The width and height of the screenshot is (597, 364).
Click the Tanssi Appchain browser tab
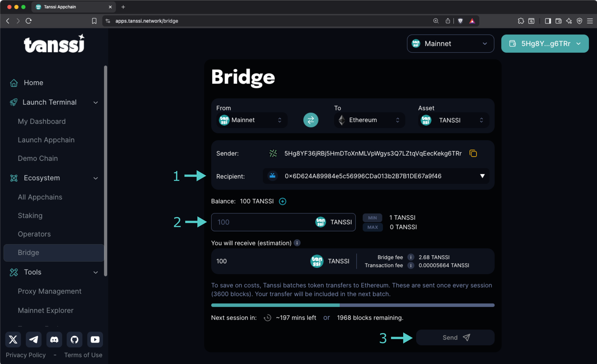74,7
